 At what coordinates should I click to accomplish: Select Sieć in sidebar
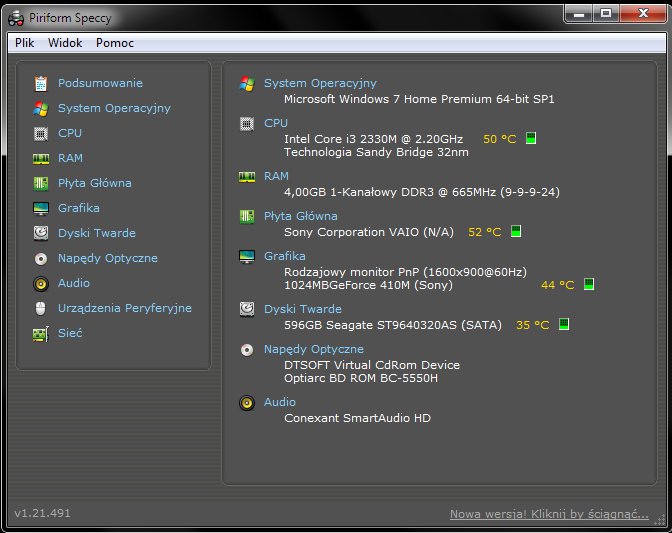tap(70, 333)
